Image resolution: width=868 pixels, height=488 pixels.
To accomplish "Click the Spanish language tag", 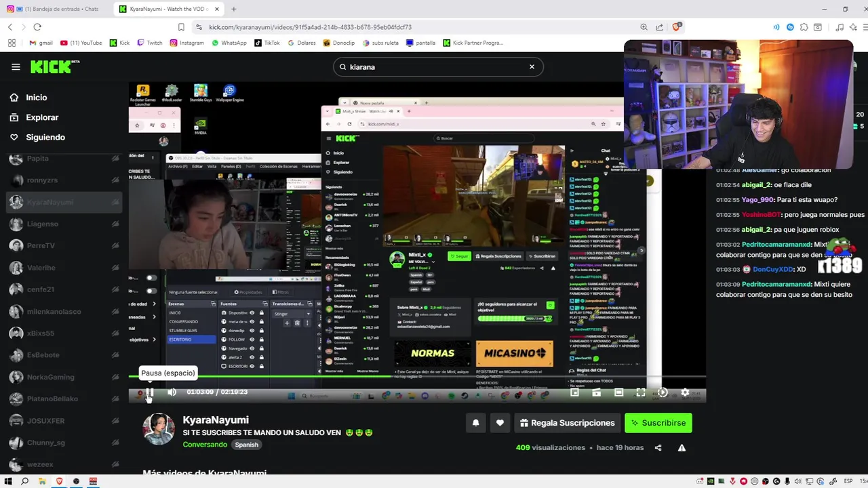I will tap(247, 445).
